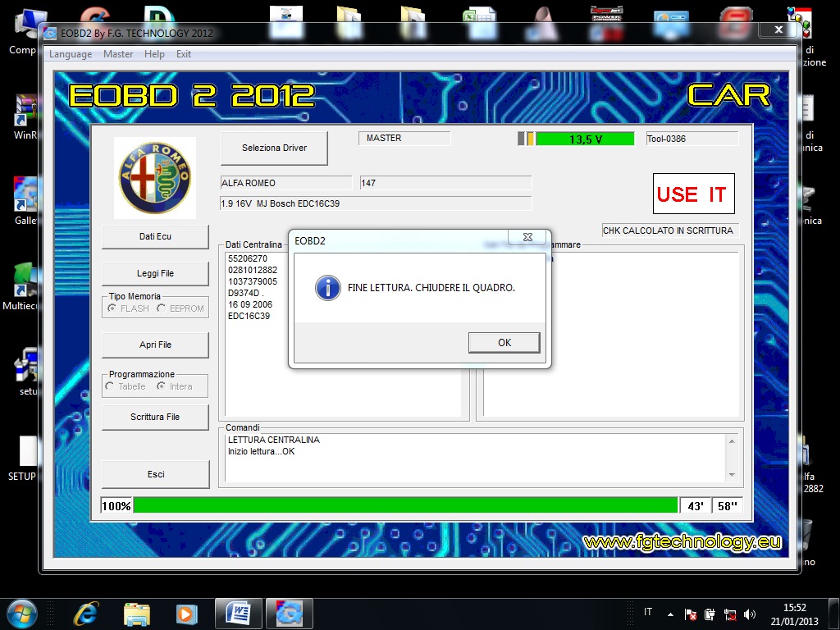Image resolution: width=840 pixels, height=630 pixels.
Task: Select the Tabelle programming radio button
Action: (x=110, y=386)
